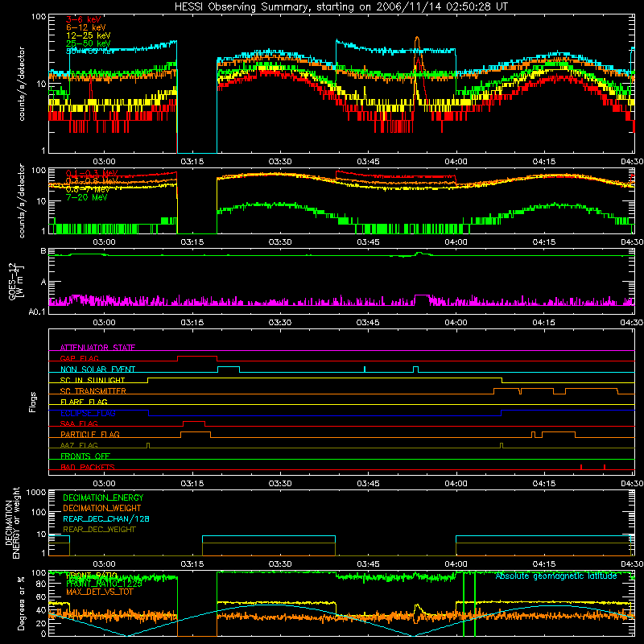644x644 pixels.
Task: Click the yellow 12-25 keV legend label
Action: (x=88, y=35)
